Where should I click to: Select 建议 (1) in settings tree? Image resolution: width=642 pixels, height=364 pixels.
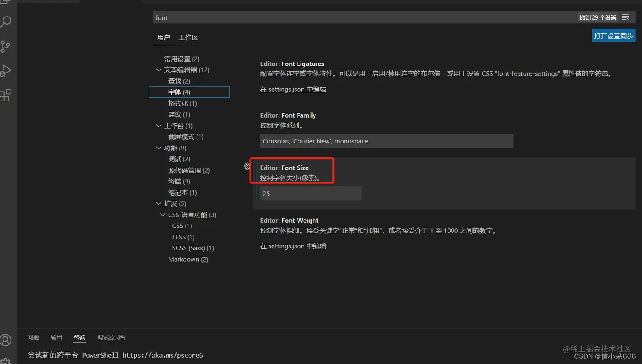pos(179,114)
